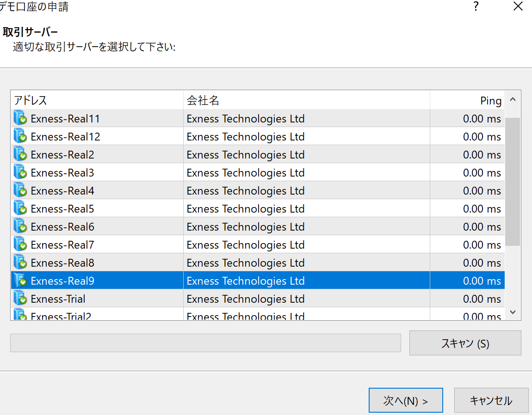Screen dimensions: 532x415
Task: Click the server icon beside Exness-Real3
Action: [20, 172]
